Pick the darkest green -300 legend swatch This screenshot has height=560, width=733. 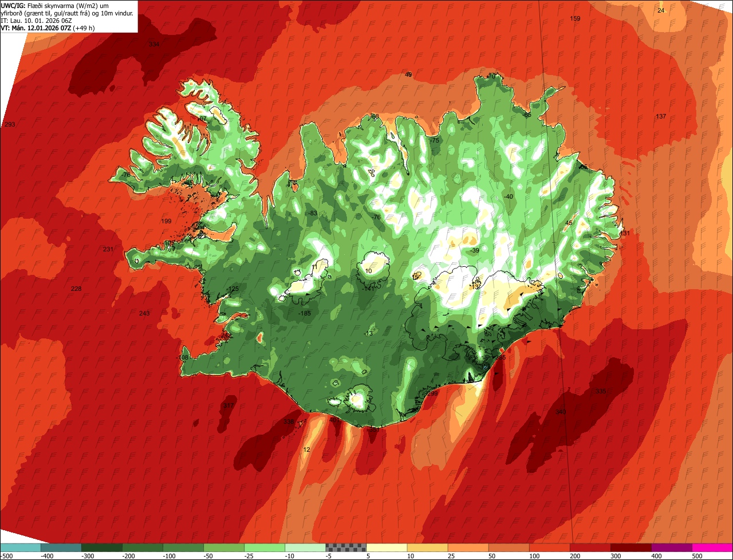(x=101, y=547)
